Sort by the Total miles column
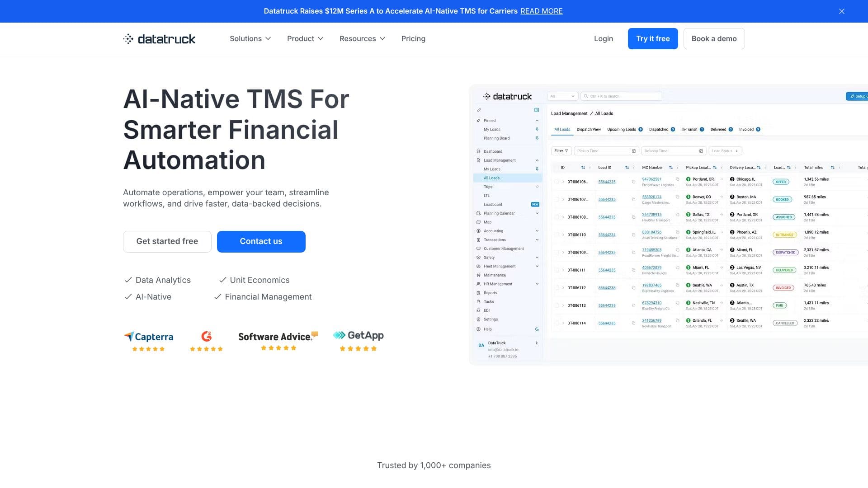 pyautogui.click(x=832, y=168)
